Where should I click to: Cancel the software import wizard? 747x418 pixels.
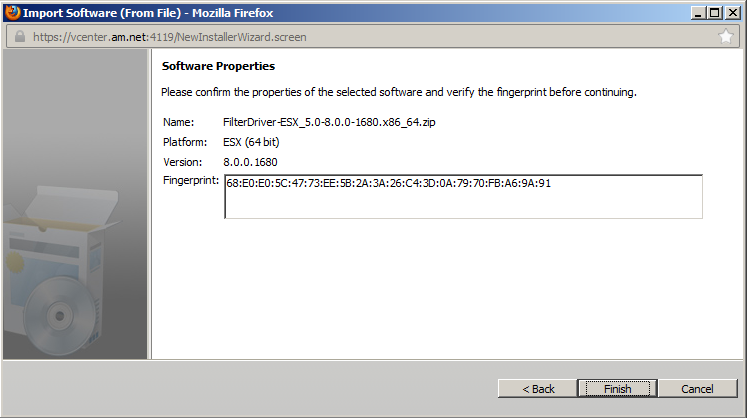[697, 388]
